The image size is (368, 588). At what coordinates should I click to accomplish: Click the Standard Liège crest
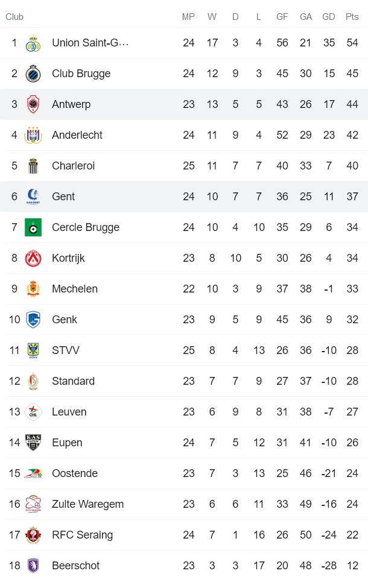click(x=33, y=381)
